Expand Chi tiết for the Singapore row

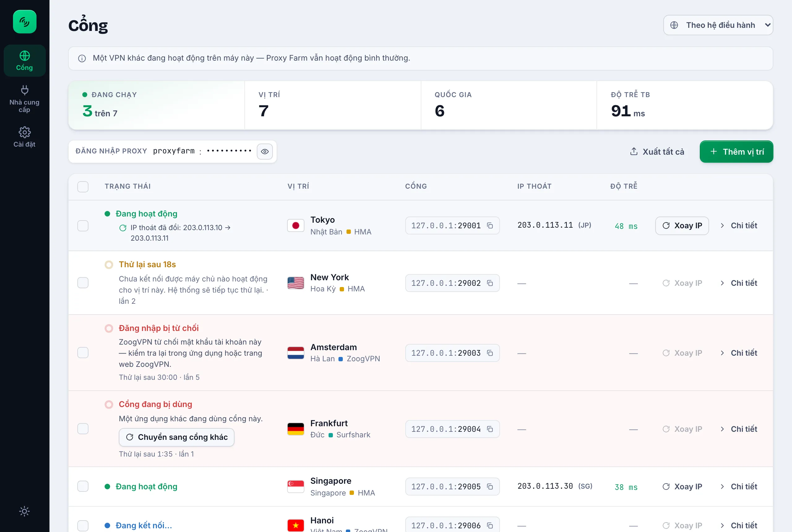tap(738, 487)
